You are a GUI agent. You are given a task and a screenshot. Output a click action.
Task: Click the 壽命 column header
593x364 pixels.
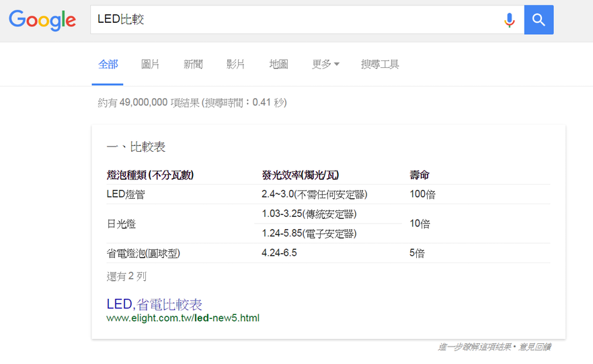pos(420,175)
